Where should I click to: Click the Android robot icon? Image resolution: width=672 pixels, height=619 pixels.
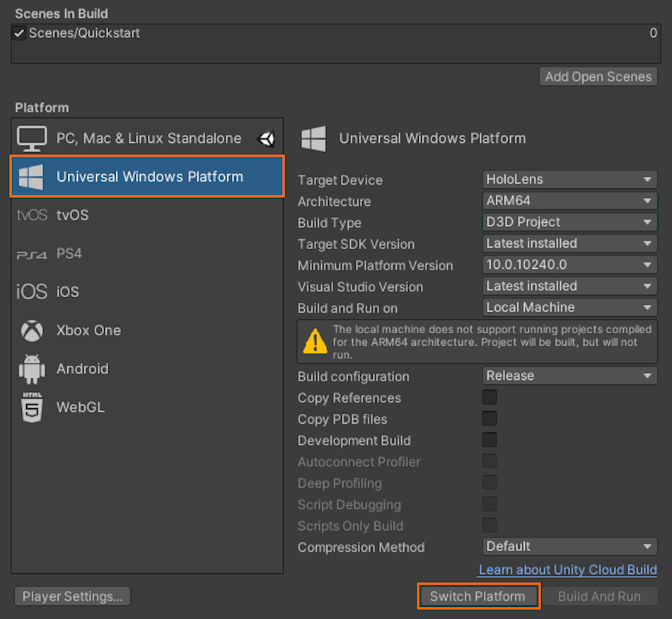pos(32,369)
